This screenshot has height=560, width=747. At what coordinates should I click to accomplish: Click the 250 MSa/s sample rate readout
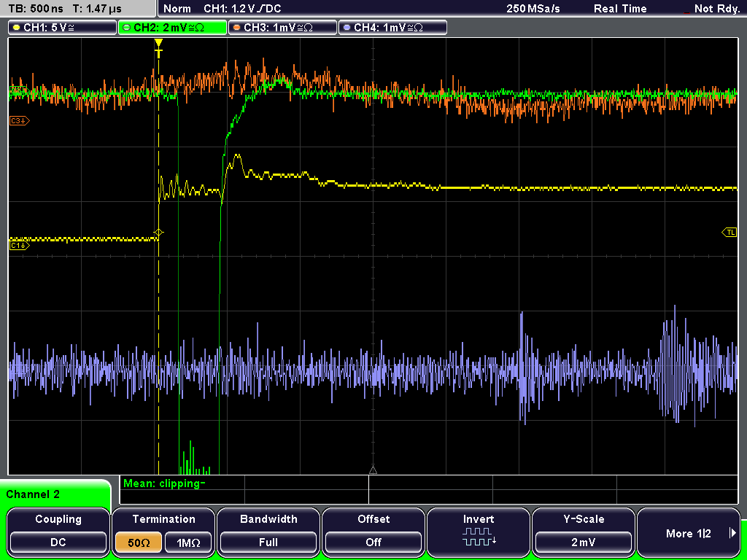pos(533,9)
